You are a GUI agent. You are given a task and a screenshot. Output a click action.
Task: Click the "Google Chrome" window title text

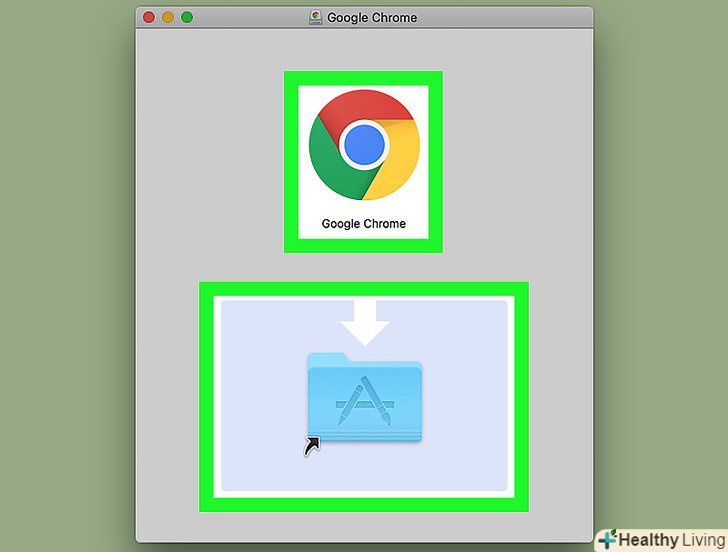372,18
